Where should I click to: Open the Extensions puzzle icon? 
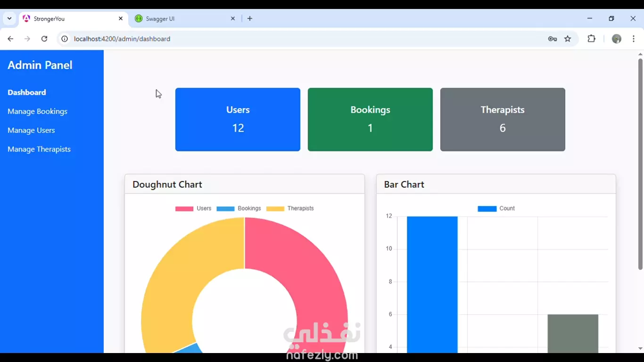[592, 39]
